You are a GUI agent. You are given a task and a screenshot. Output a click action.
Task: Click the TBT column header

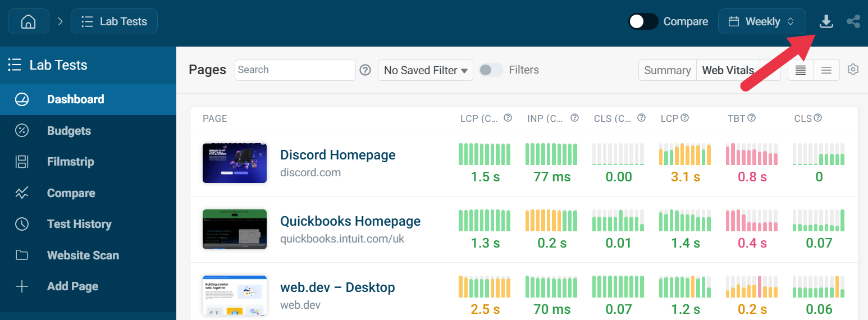click(x=737, y=118)
